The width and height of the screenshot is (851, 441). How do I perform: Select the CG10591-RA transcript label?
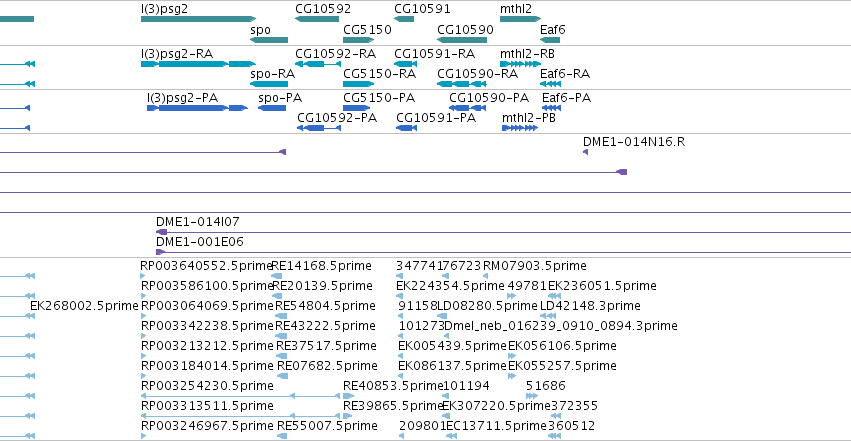click(x=435, y=54)
